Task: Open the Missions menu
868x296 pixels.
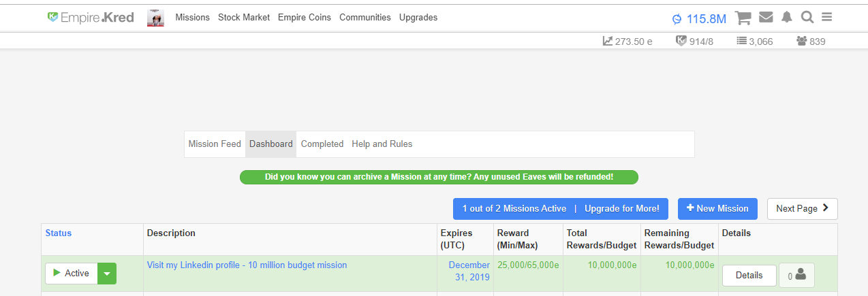Action: [x=192, y=18]
